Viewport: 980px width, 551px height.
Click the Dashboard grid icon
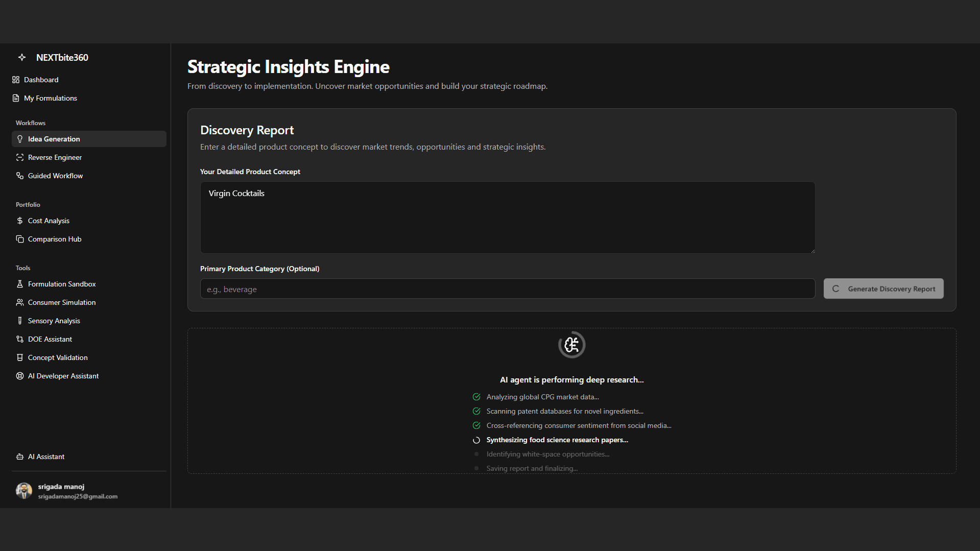pos(16,80)
